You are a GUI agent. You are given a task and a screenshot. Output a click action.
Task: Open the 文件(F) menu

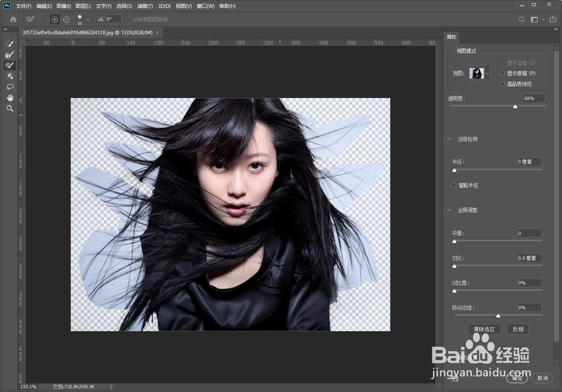[24, 6]
